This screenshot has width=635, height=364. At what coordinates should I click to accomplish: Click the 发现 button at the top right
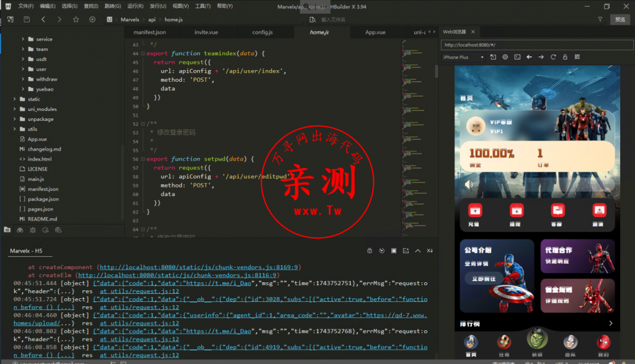click(x=621, y=19)
